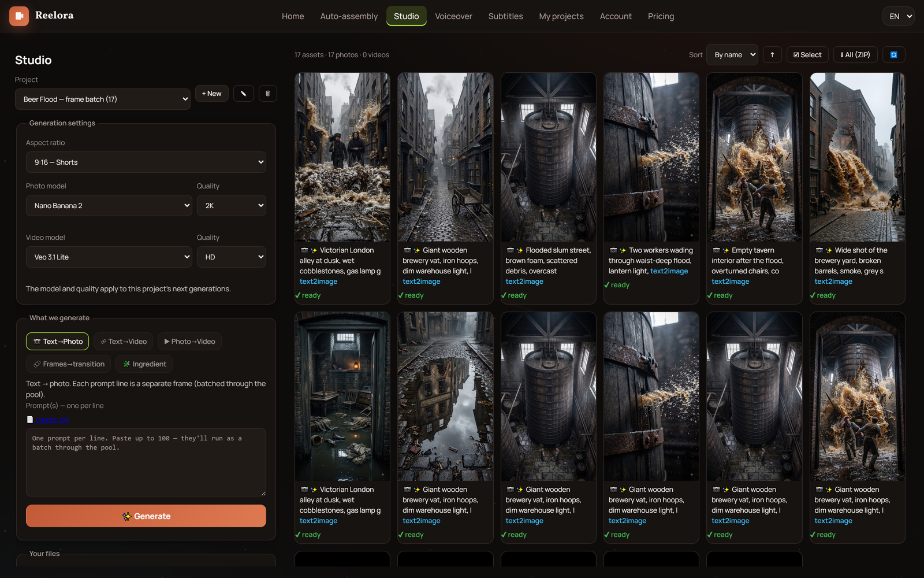Click the 'Studio' page heading
The image size is (924, 578).
pyautogui.click(x=33, y=60)
